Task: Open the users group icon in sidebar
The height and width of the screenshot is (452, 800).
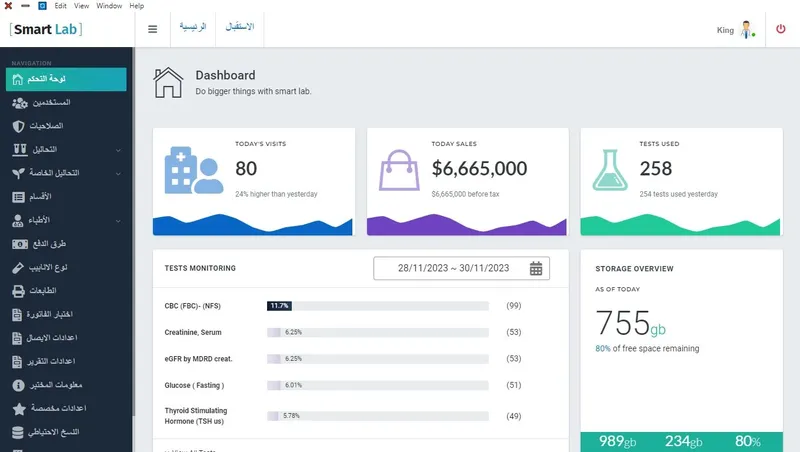Action: (19, 103)
